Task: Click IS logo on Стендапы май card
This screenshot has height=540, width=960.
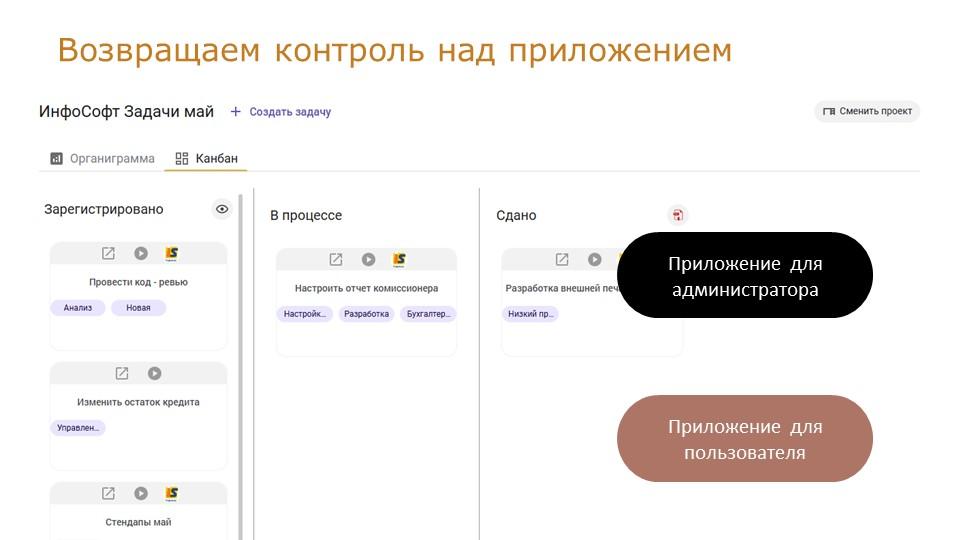Action: [x=171, y=493]
